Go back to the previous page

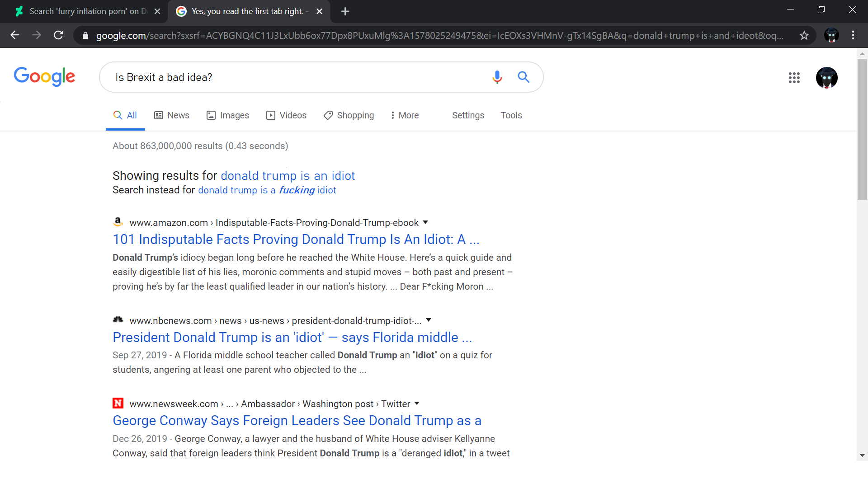(x=15, y=35)
